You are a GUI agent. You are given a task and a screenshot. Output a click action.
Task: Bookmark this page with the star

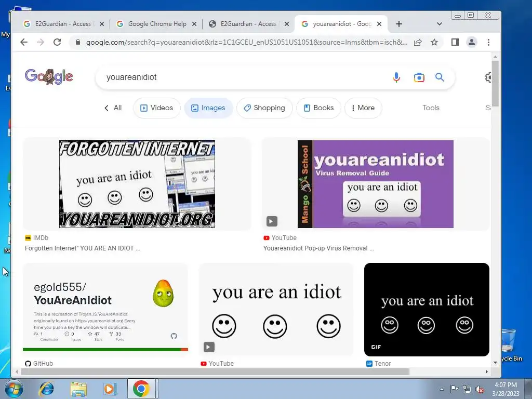[x=434, y=42]
